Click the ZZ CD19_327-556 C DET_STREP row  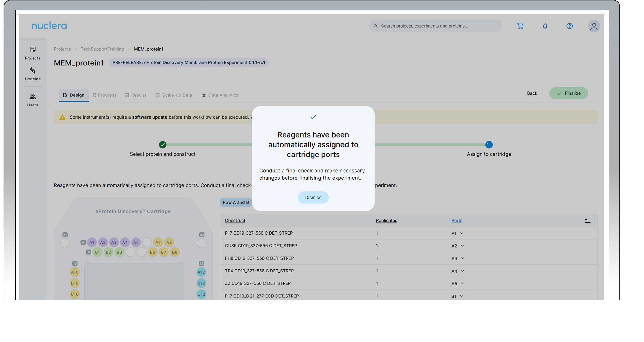click(409, 283)
